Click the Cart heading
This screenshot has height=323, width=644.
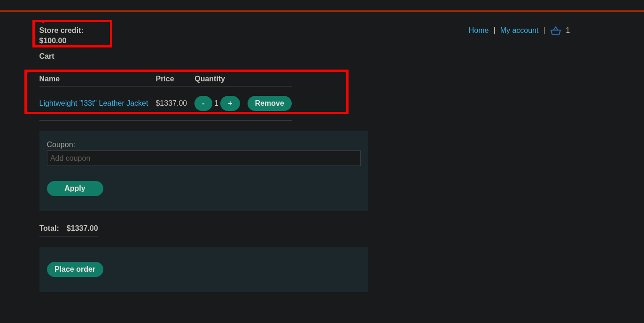point(47,56)
